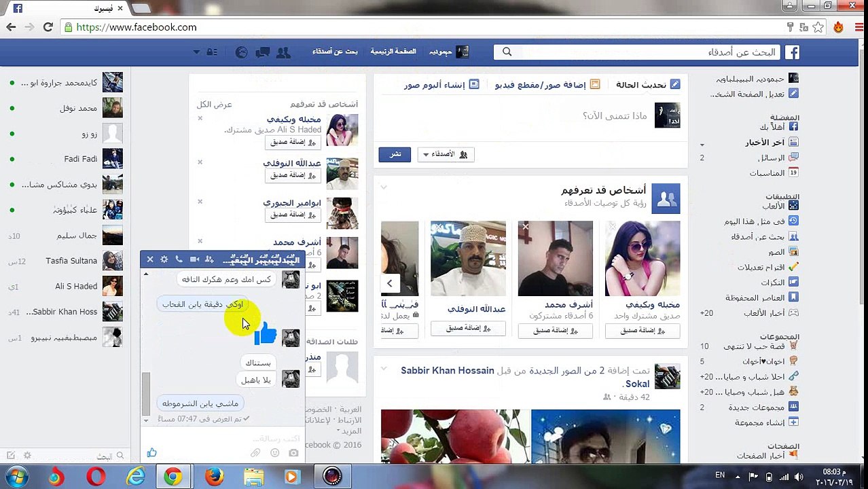Send a thumbs-up like in chat
The width and height of the screenshot is (868, 489).
tap(151, 452)
